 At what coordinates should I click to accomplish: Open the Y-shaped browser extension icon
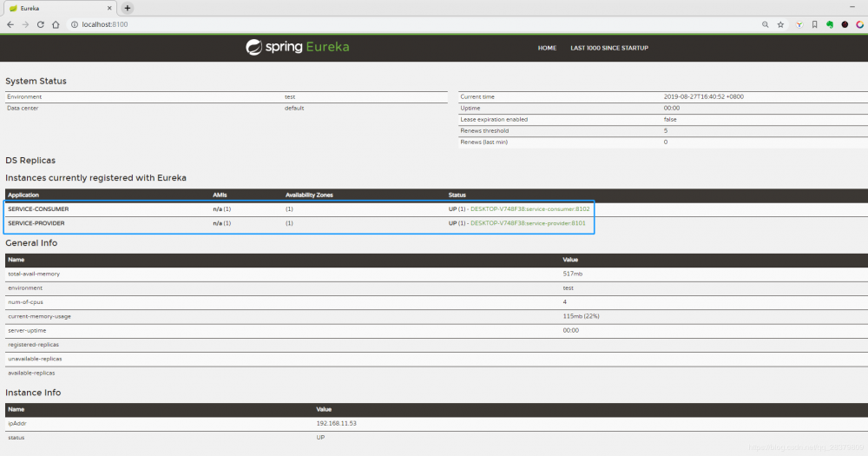pos(799,24)
